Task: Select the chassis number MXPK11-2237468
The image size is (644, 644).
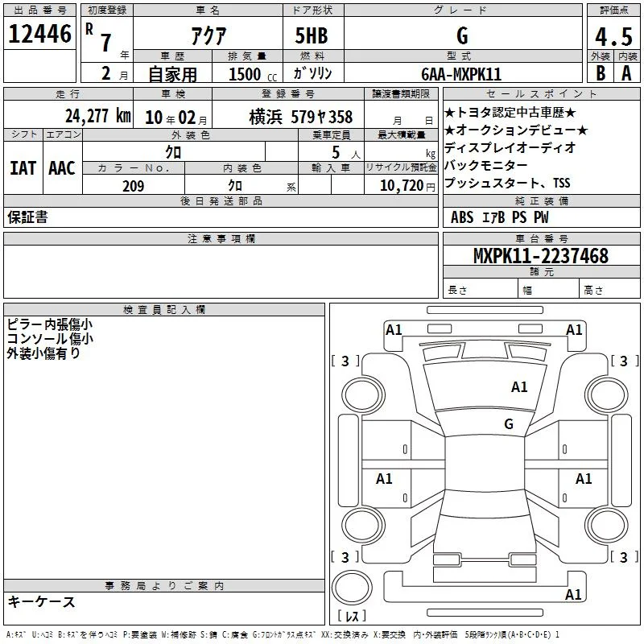Action: pos(541,256)
